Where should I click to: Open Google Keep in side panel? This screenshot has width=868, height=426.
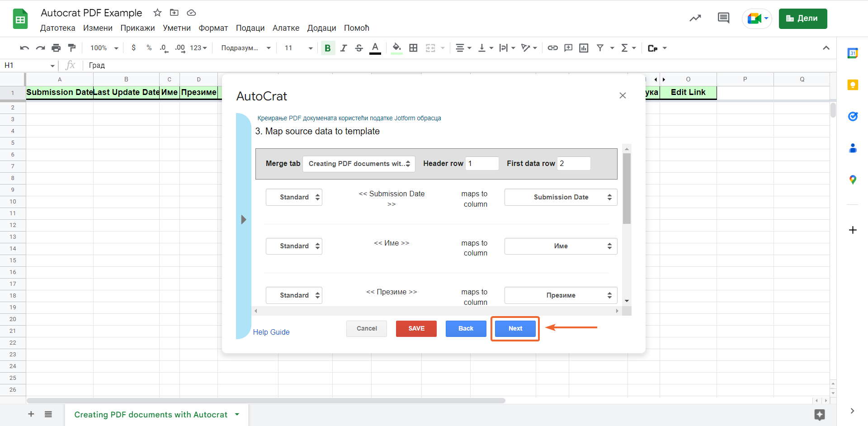[853, 85]
